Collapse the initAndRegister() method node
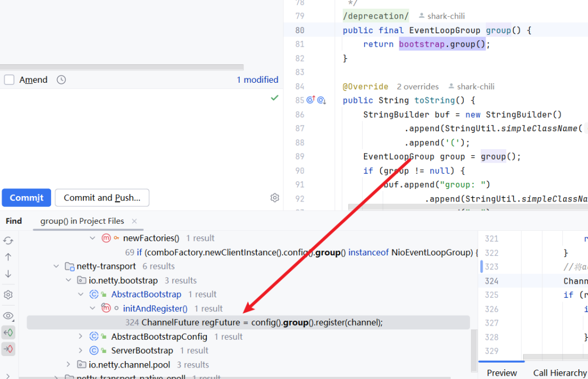 tap(92, 308)
